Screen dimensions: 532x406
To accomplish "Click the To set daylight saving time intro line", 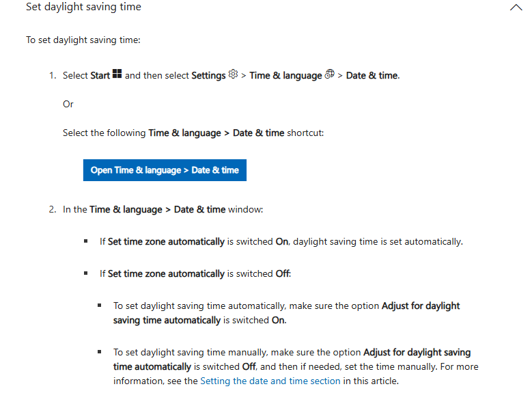I will 83,40.
